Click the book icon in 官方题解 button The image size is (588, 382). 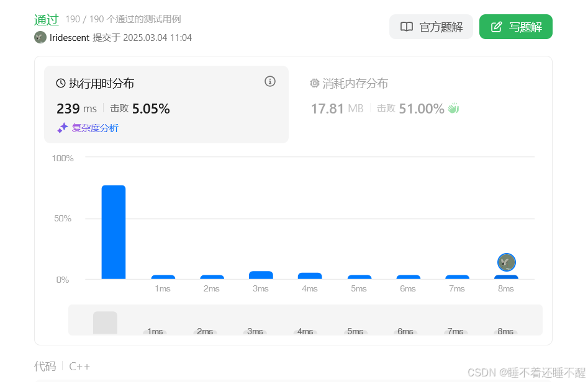(x=407, y=27)
